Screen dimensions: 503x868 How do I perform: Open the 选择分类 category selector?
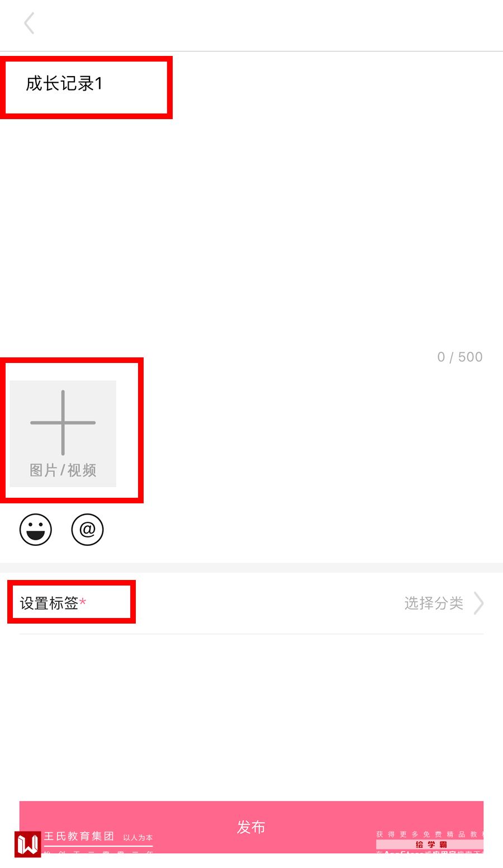(434, 603)
